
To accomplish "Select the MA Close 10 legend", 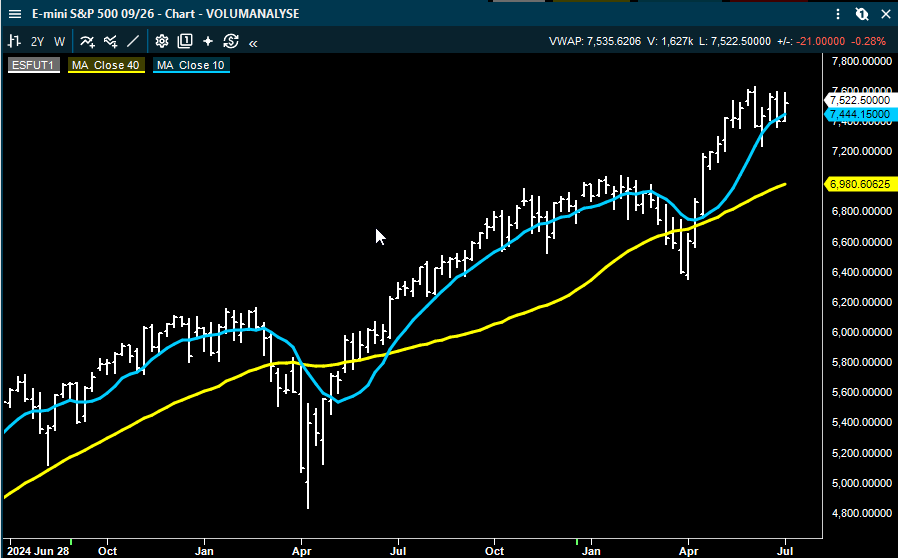I will pyautogui.click(x=191, y=65).
